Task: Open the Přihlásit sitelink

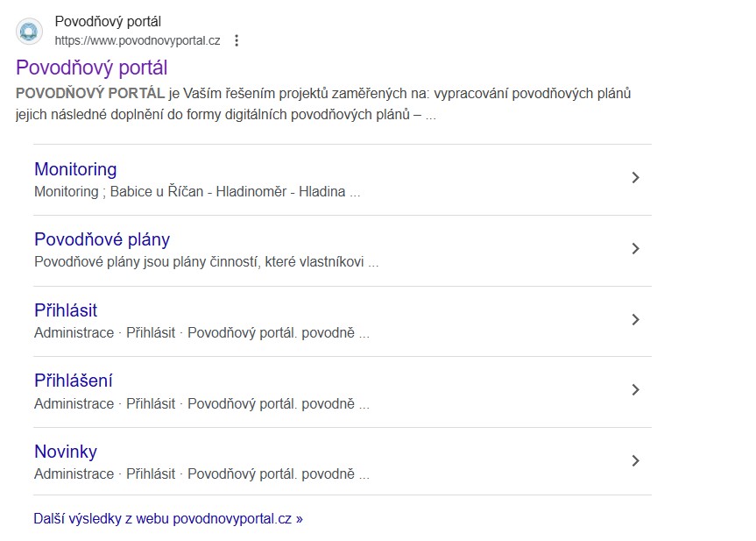Action: 66,310
